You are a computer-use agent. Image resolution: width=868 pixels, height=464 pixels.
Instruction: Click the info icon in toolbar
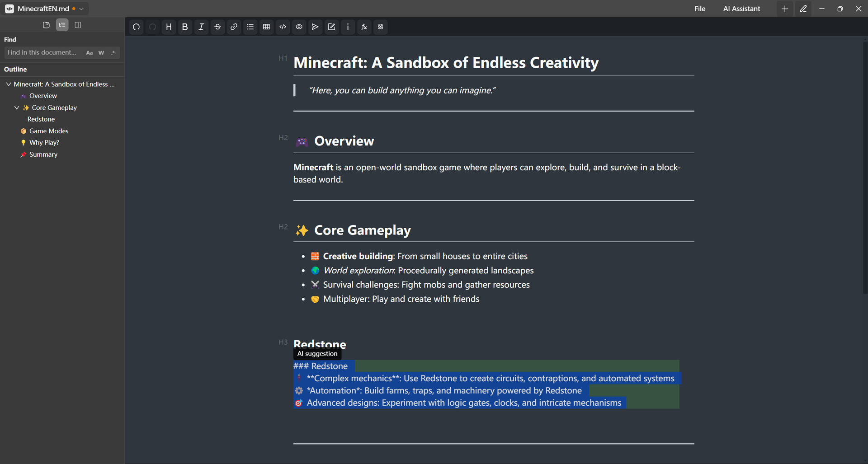pos(348,27)
